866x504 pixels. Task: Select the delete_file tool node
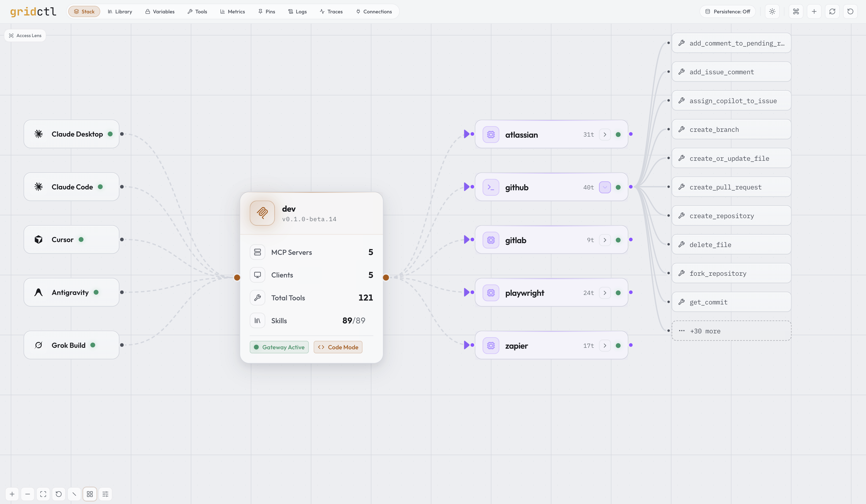(x=732, y=244)
